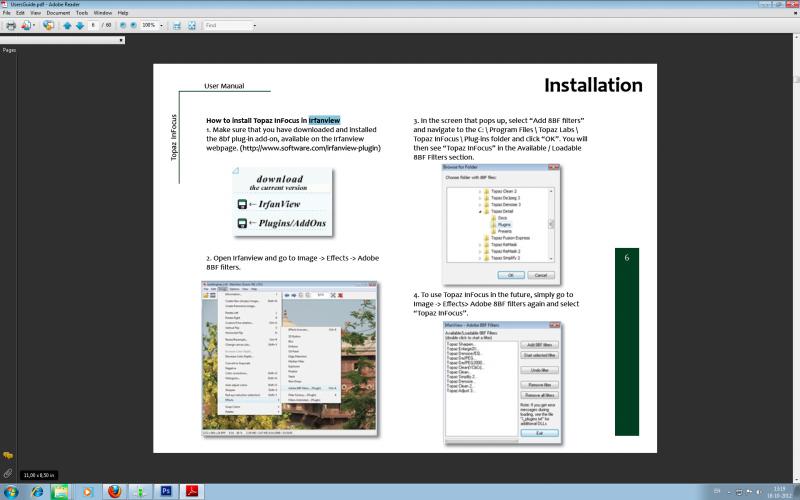Viewport: 800px width, 500px height.
Task: Go to next page with down arrow
Action: point(80,25)
